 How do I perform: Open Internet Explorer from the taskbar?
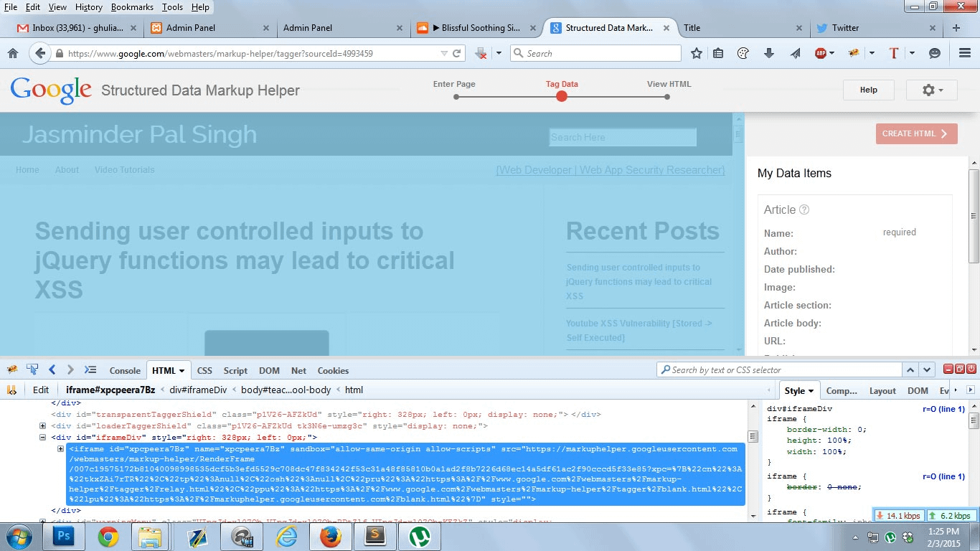(x=286, y=536)
